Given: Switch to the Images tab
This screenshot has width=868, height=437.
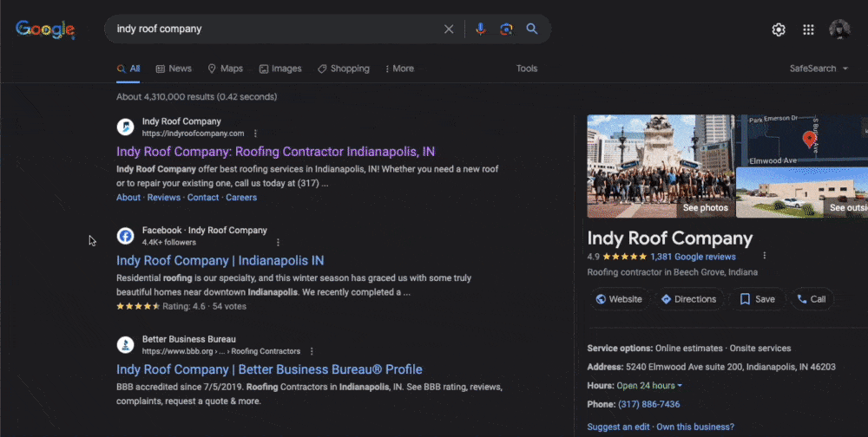Looking at the screenshot, I should [x=280, y=68].
